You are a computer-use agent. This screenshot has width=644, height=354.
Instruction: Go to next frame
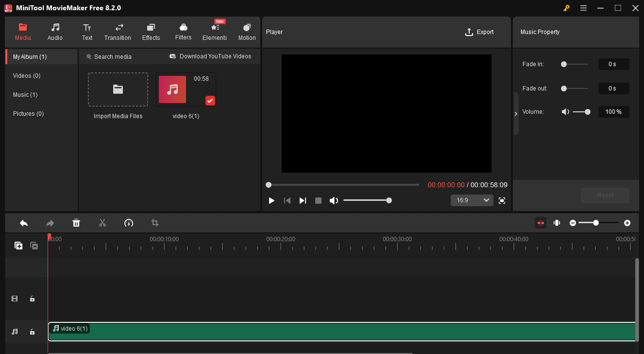303,200
